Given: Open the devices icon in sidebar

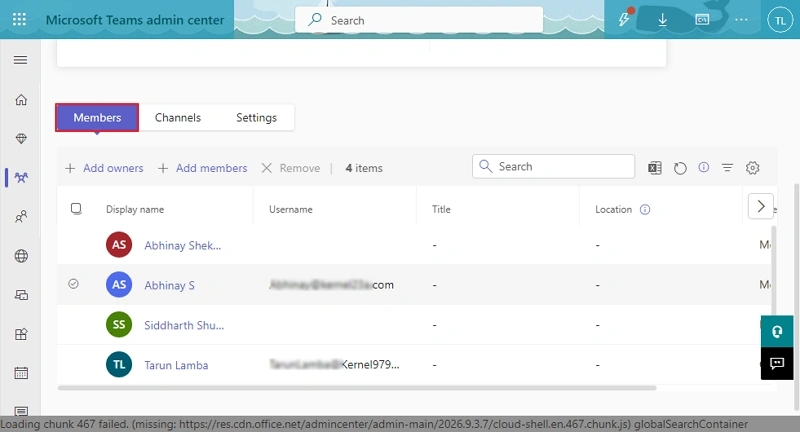Looking at the screenshot, I should pos(21,295).
